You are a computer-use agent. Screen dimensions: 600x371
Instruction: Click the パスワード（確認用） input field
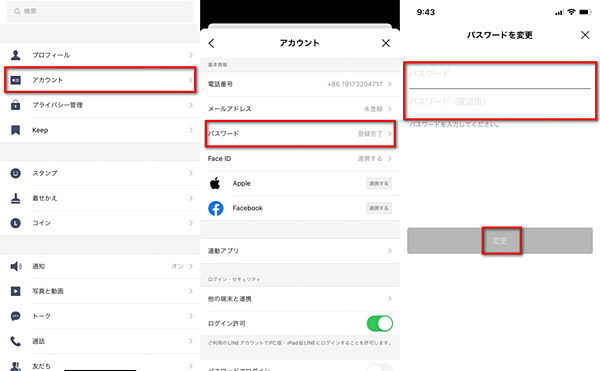pos(500,102)
